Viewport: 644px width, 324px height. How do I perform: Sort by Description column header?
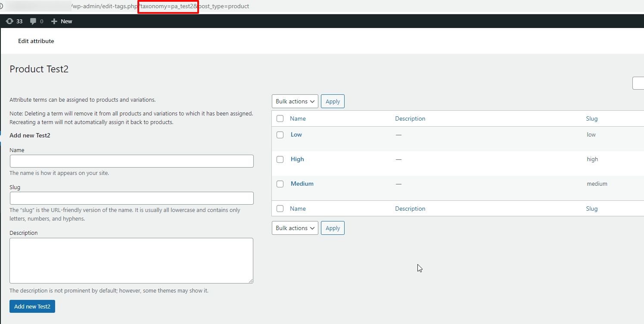410,118
